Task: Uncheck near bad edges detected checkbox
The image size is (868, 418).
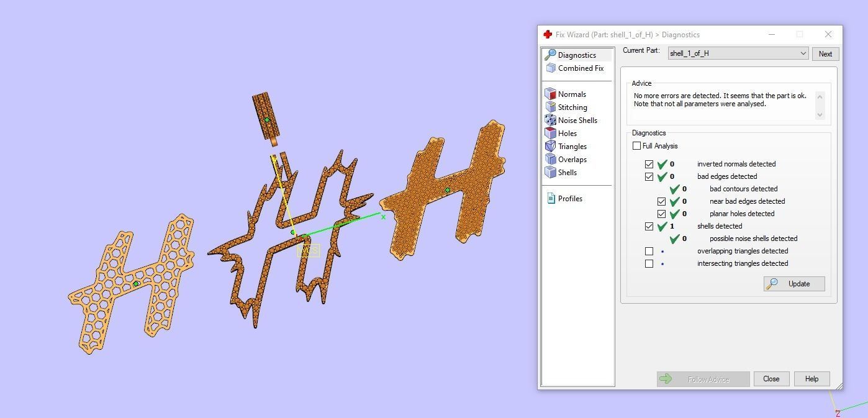Action: coord(661,201)
